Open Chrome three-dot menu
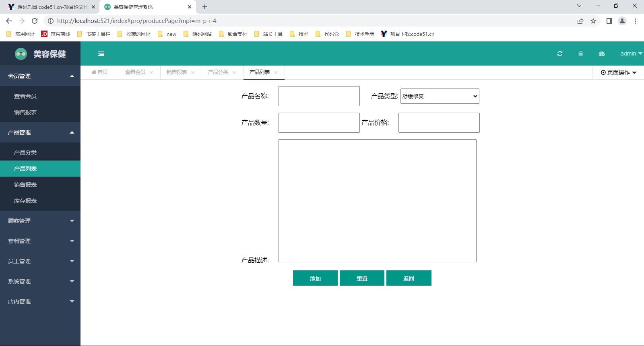 tap(635, 21)
